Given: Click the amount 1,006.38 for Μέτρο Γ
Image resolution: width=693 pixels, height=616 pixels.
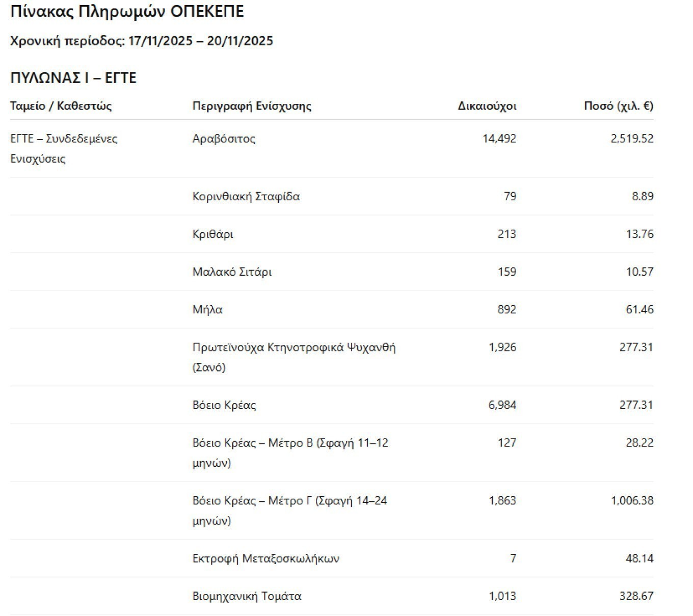Looking at the screenshot, I should tap(632, 500).
